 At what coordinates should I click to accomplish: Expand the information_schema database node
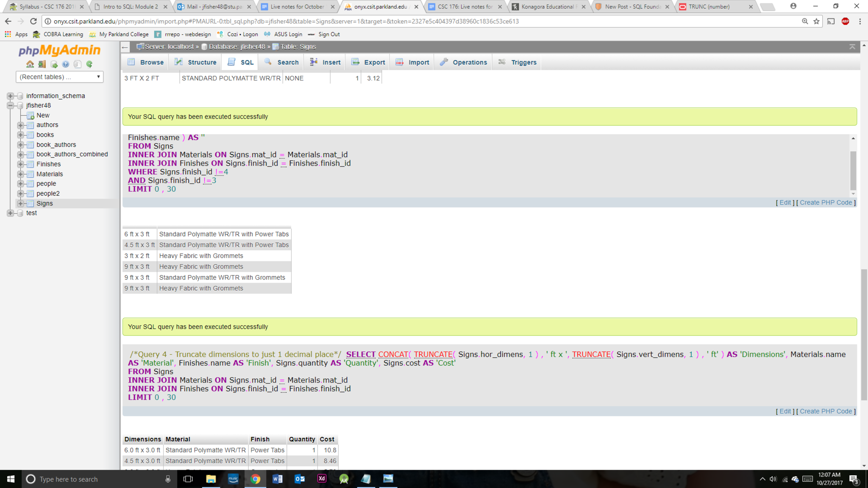[10, 96]
